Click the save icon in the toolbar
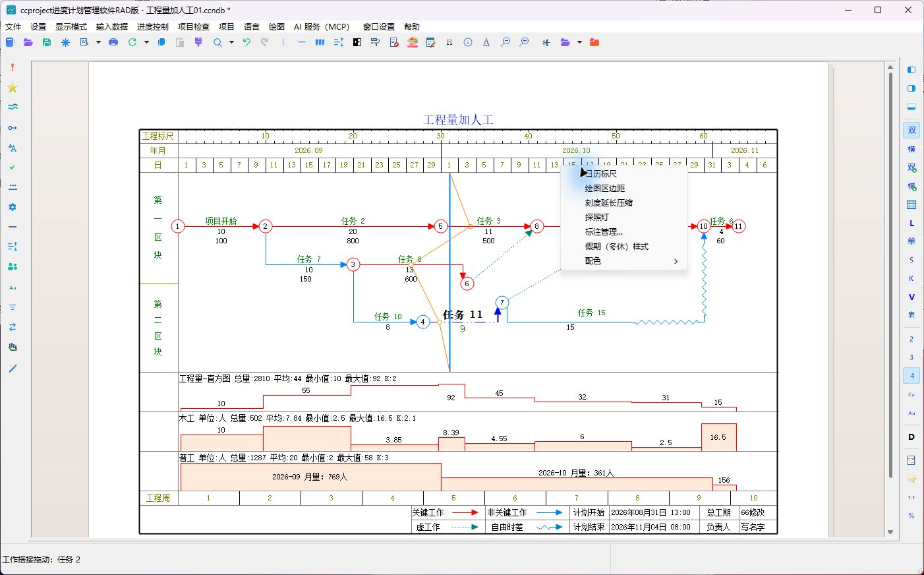 pos(46,42)
